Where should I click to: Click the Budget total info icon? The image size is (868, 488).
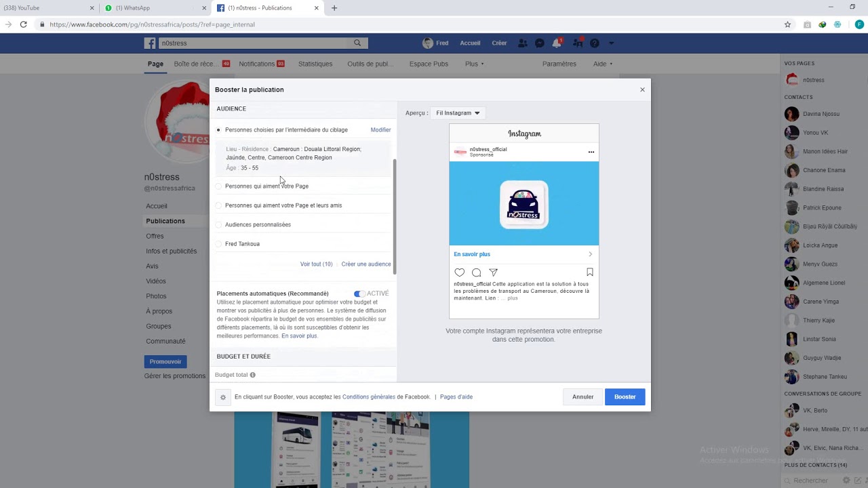click(x=253, y=375)
